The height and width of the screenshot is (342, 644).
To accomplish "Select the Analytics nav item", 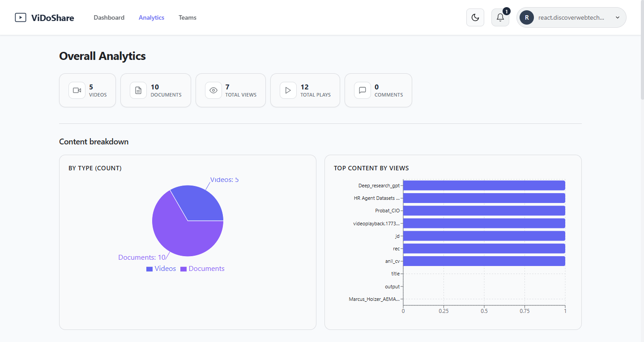I will (151, 17).
